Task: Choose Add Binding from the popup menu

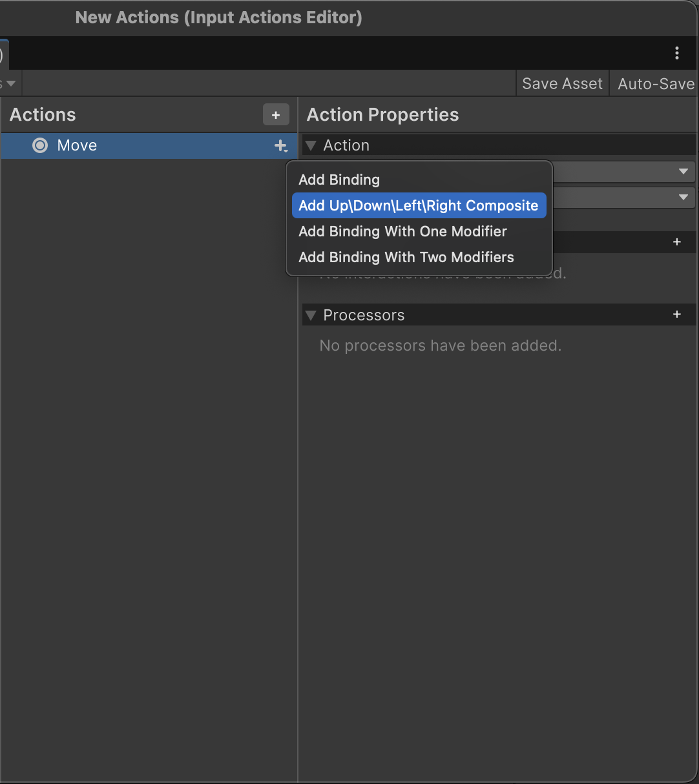Action: click(339, 180)
